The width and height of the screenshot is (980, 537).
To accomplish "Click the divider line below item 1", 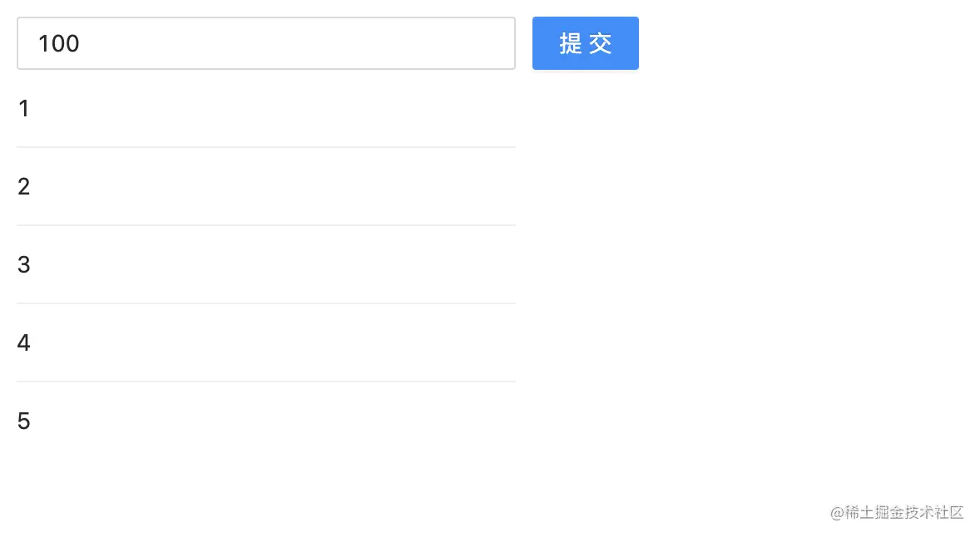I will point(266,147).
